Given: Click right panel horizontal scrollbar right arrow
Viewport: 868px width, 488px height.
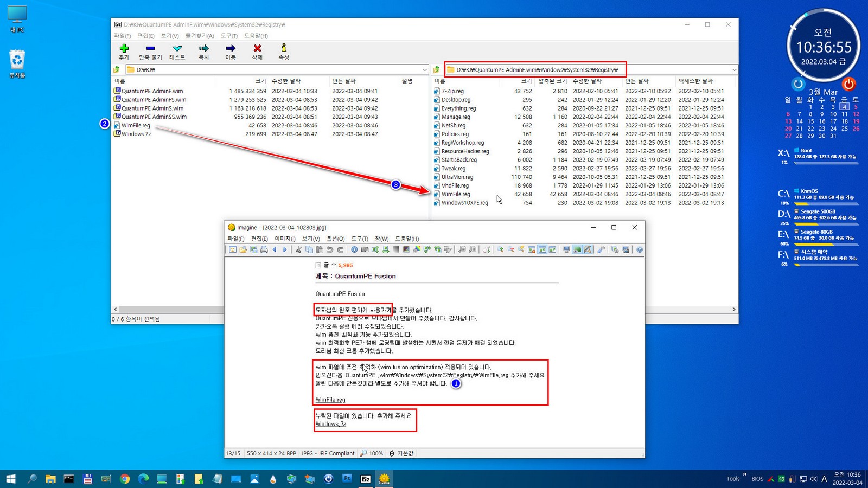Looking at the screenshot, I should coord(734,309).
